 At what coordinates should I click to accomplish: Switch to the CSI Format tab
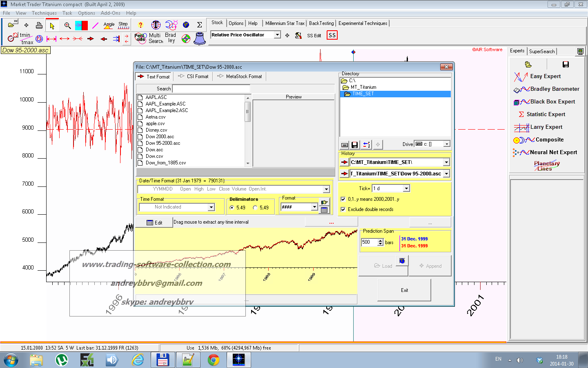click(194, 76)
